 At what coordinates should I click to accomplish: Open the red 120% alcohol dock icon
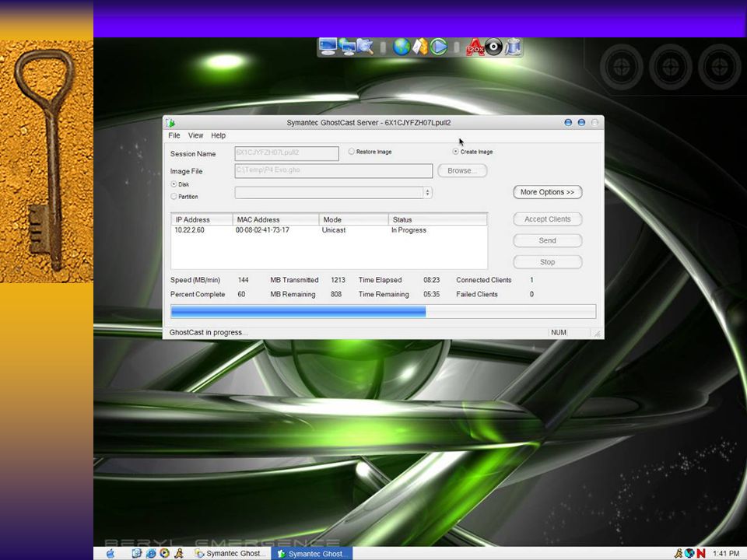tap(475, 47)
